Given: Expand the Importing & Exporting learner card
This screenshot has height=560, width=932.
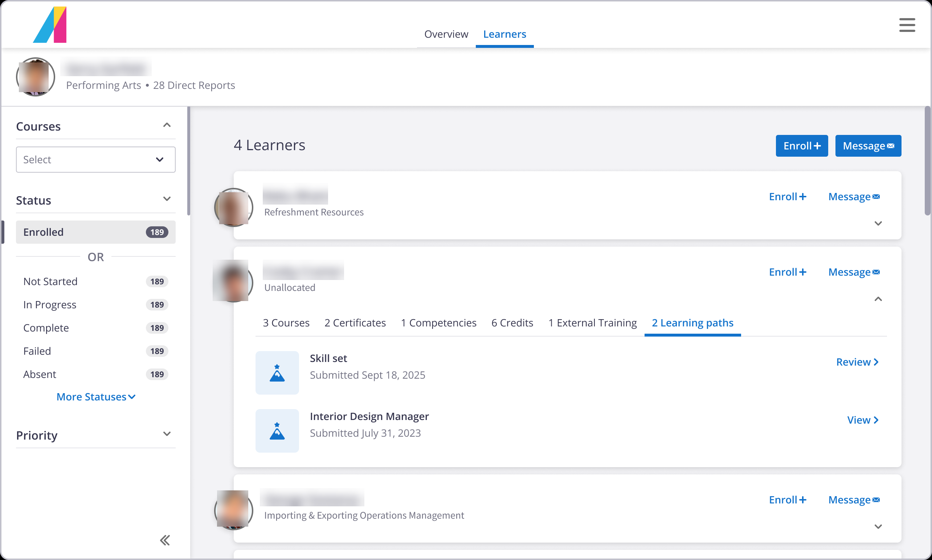Looking at the screenshot, I should [878, 526].
